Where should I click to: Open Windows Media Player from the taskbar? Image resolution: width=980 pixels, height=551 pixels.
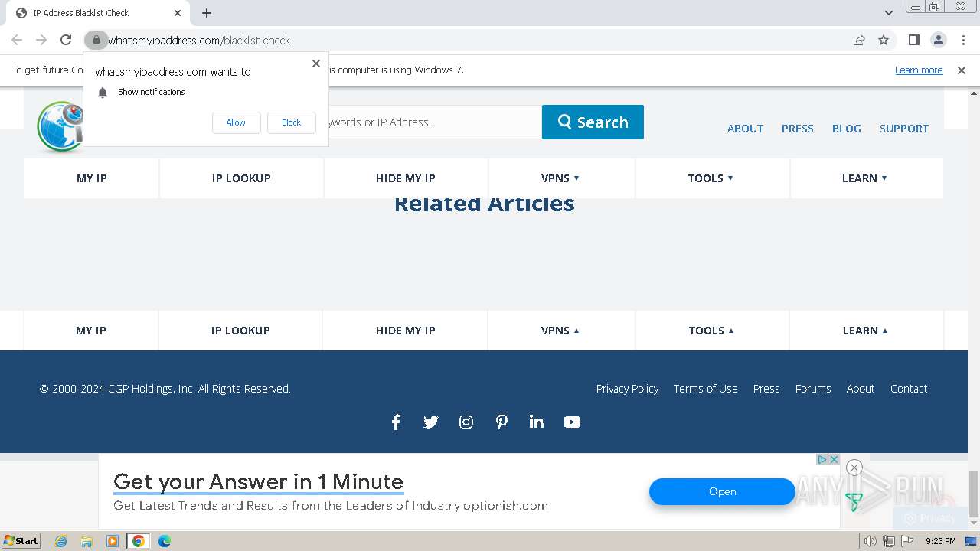(x=113, y=541)
